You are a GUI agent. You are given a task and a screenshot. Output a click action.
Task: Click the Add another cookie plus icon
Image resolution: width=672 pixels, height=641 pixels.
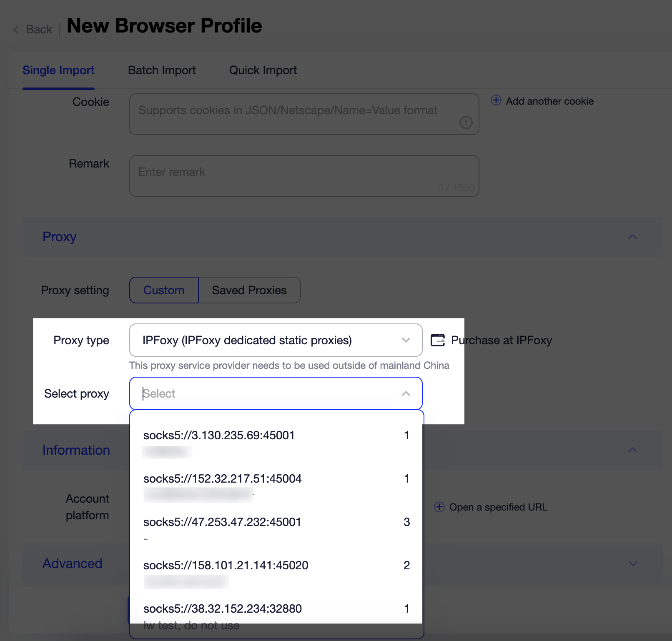(x=495, y=101)
